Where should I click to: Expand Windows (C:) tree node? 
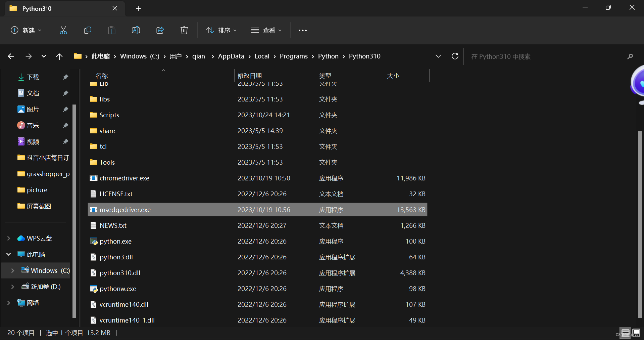[13, 270]
